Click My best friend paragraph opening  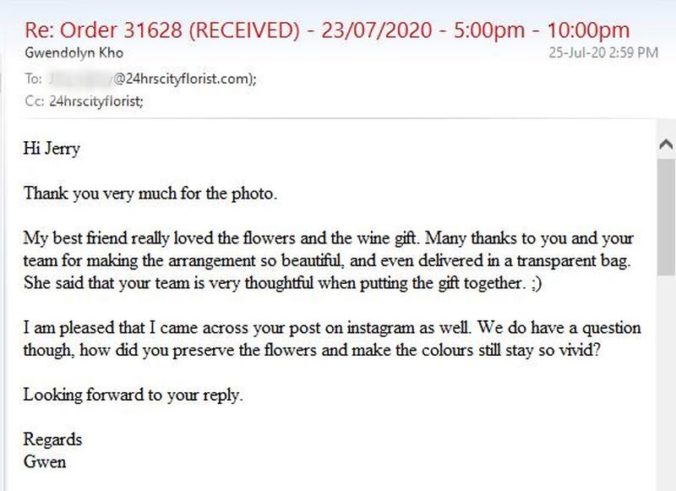tap(70, 240)
